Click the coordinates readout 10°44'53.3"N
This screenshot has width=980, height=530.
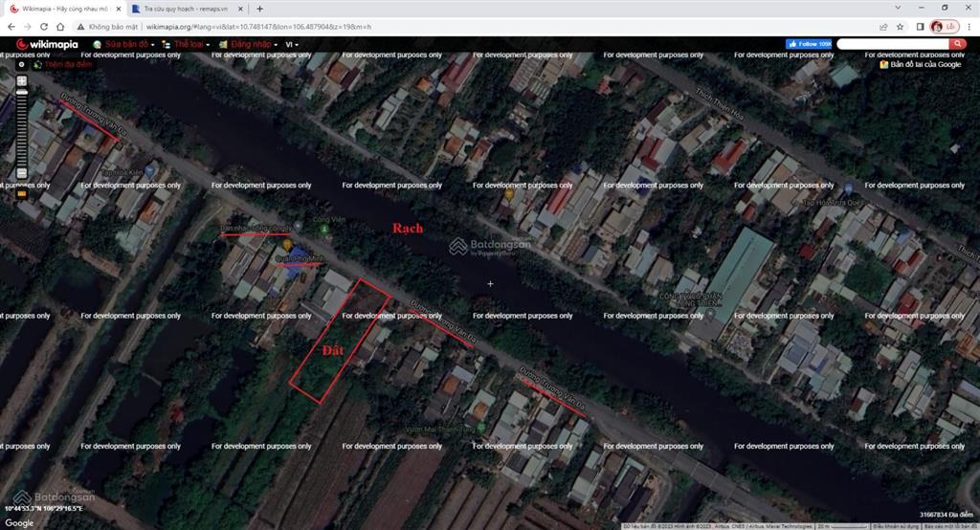(44, 509)
